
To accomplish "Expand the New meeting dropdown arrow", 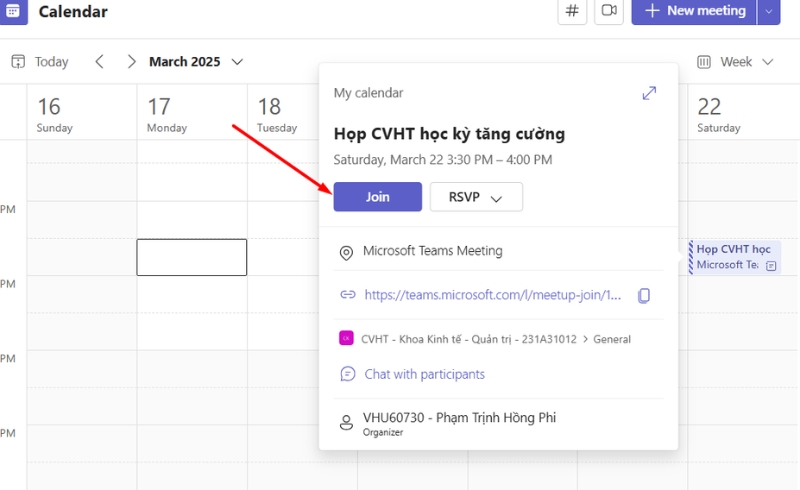I will pyautogui.click(x=768, y=11).
